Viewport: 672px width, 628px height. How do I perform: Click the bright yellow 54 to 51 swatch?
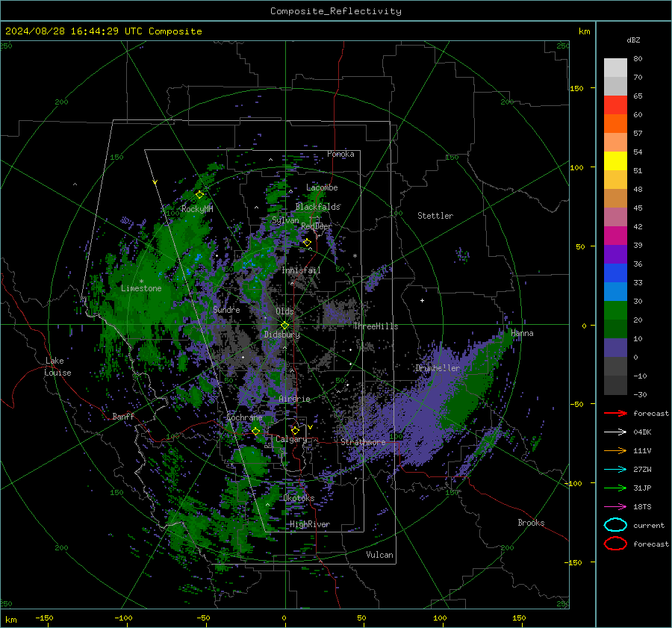coord(615,161)
